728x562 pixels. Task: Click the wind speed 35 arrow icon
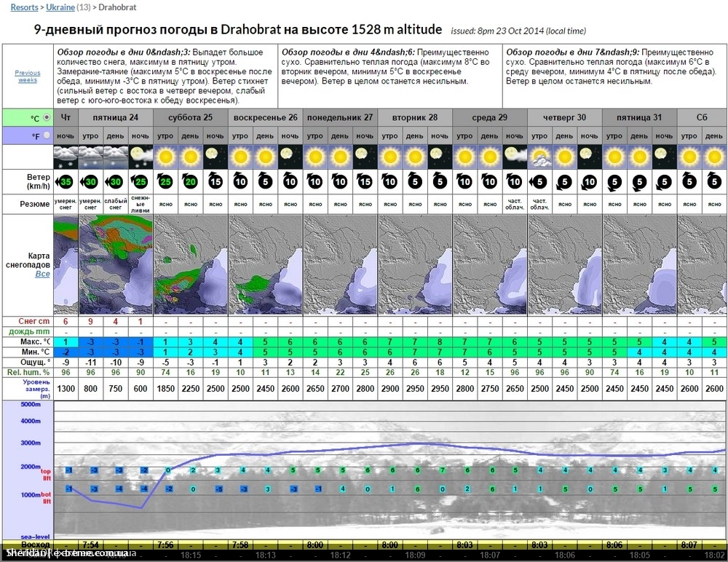pos(66,182)
